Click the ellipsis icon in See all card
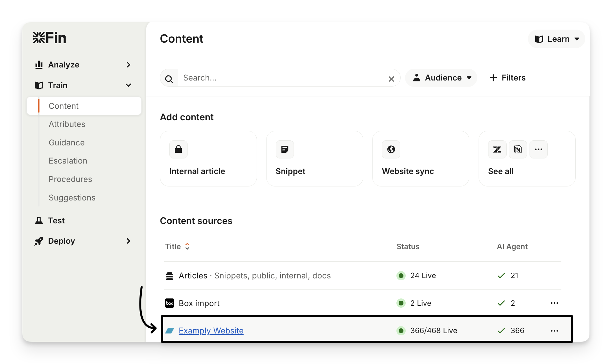Viewport: 612px width, 364px height. [x=538, y=149]
